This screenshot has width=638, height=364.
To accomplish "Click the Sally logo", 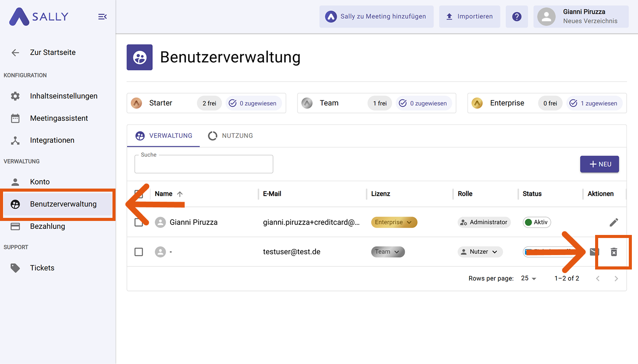I will click(39, 17).
